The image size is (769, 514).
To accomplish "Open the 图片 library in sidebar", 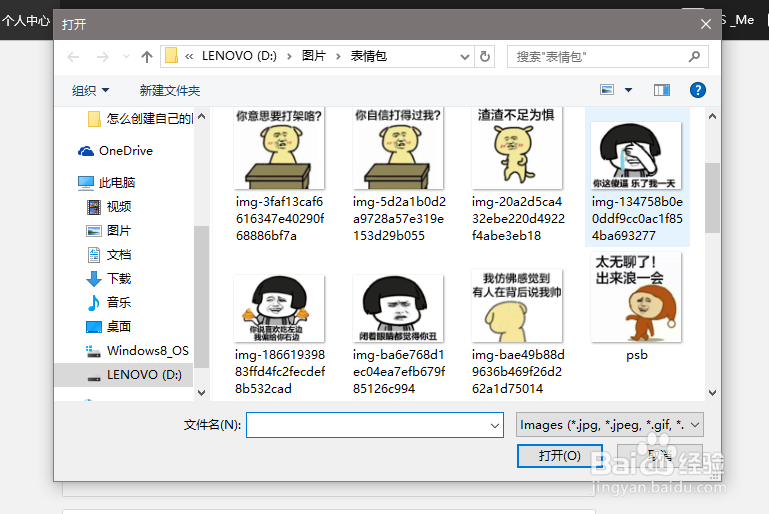I will coord(109,231).
